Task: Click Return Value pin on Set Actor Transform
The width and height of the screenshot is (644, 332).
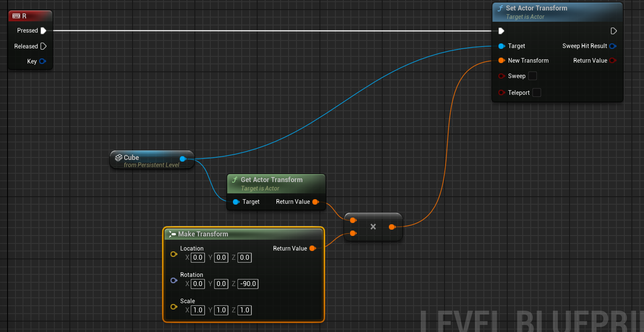Action: click(x=613, y=61)
